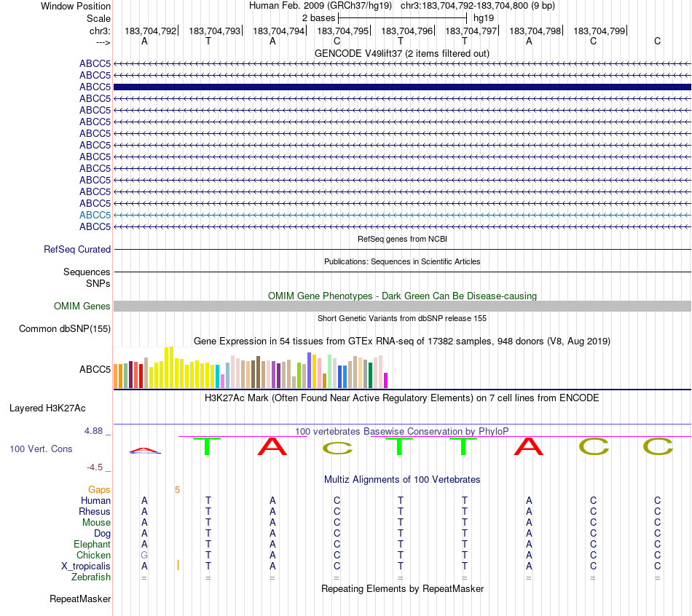Click the 100 Vert. Cons label
This screenshot has width=692, height=616.
(x=41, y=449)
